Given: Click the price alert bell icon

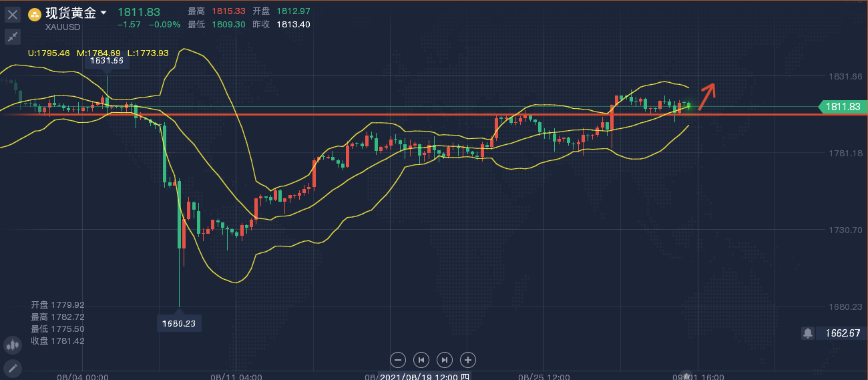Looking at the screenshot, I should coord(808,333).
